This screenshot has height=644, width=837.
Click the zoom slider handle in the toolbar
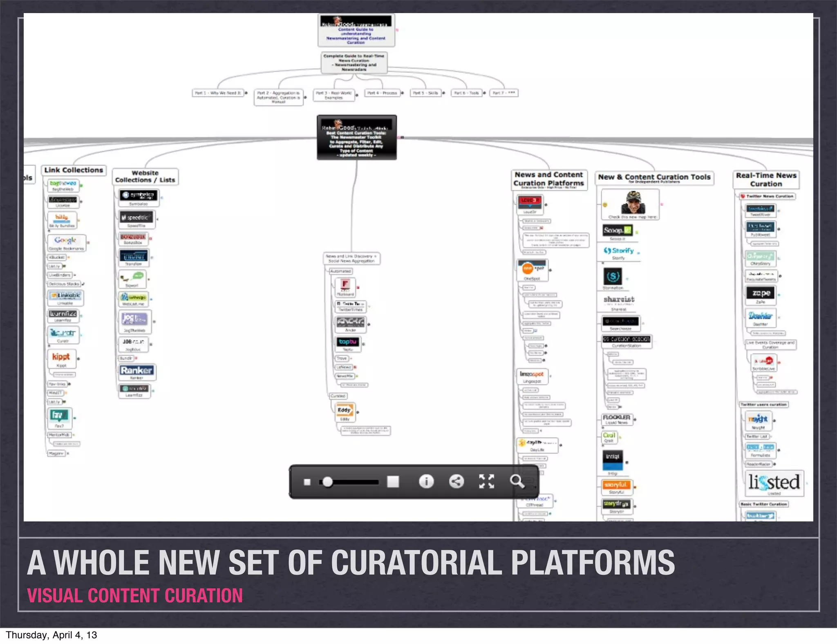click(327, 482)
